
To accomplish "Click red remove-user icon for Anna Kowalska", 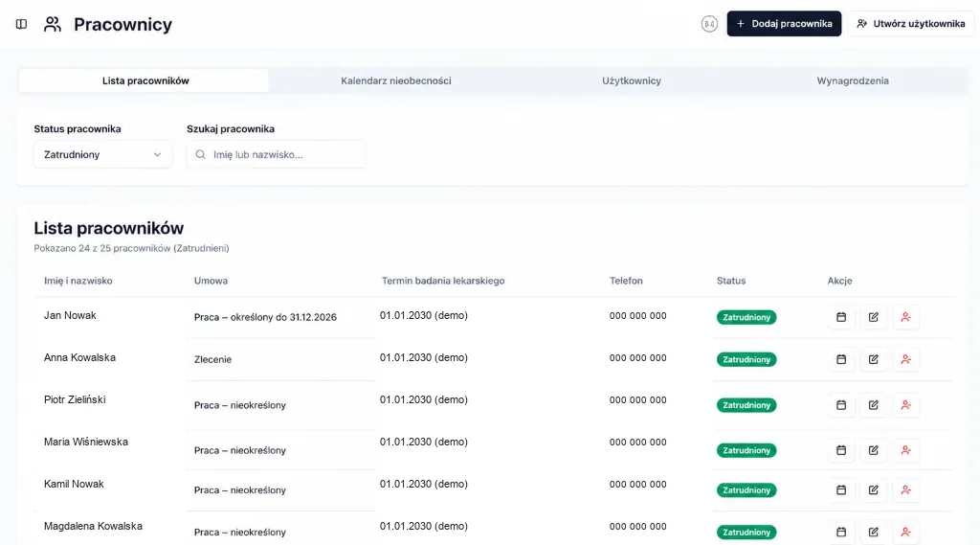I will pos(905,359).
